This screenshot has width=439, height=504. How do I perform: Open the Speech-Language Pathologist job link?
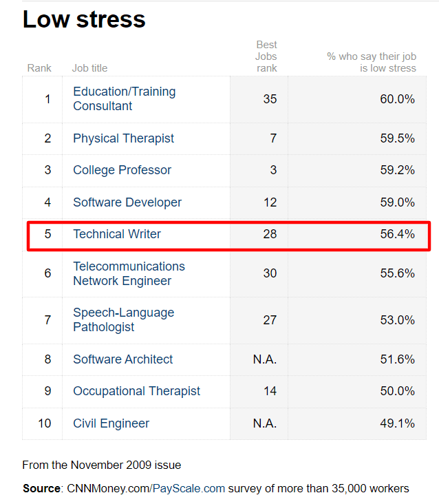pos(123,319)
